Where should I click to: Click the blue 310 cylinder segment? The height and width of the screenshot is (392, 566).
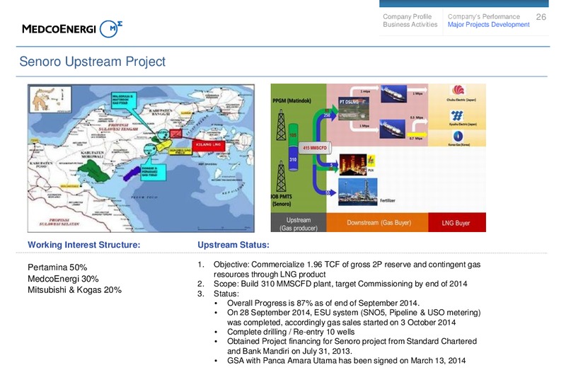pyautogui.click(x=293, y=159)
